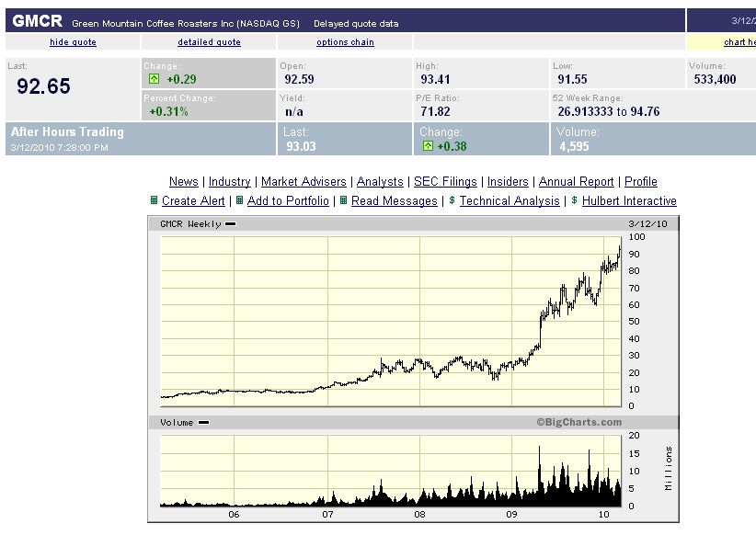This screenshot has width=756, height=535.
Task: Open the News link
Action: pos(184,182)
